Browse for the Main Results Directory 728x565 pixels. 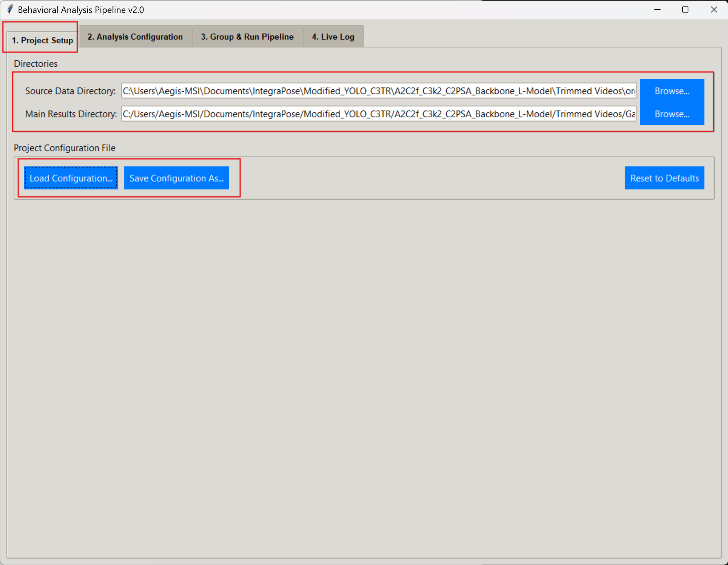671,114
